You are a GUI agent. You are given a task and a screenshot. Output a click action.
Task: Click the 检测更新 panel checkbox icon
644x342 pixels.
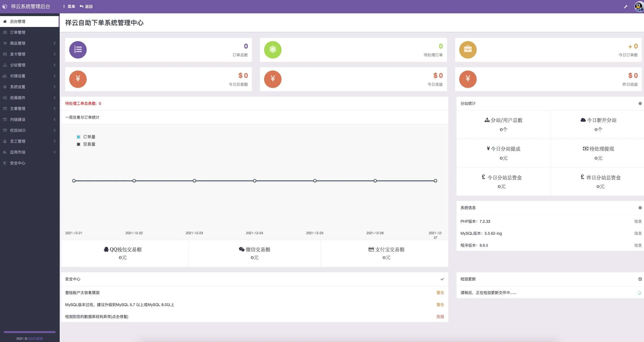click(640, 279)
